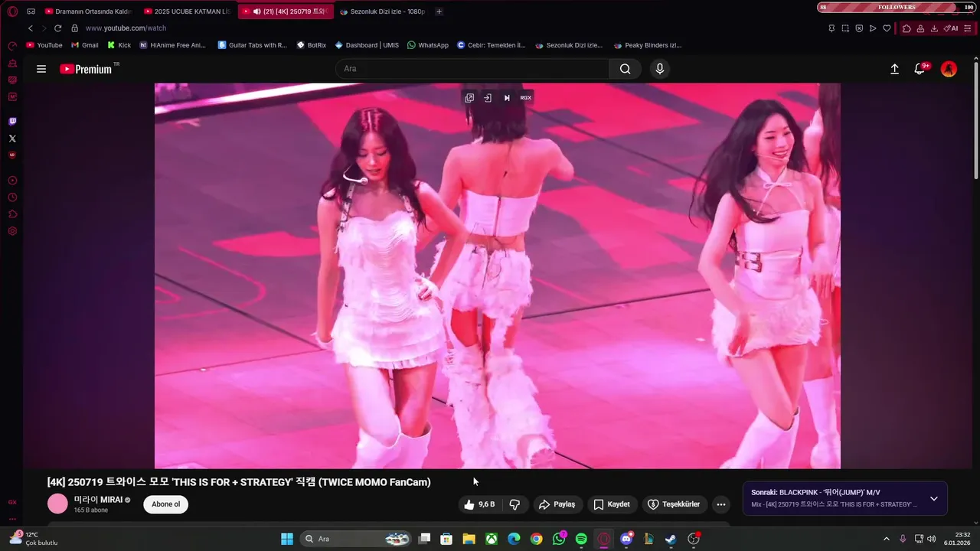Open the YouTube account avatar menu

coord(949,69)
